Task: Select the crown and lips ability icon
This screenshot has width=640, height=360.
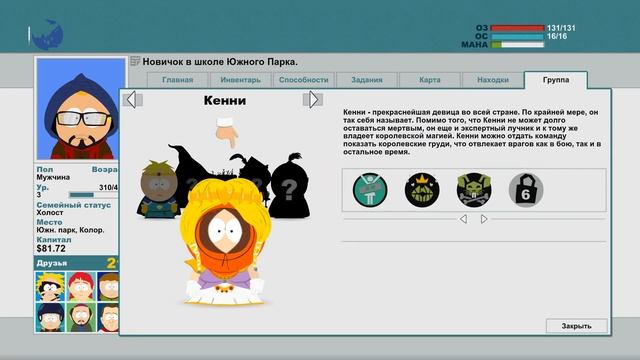Action: click(x=422, y=190)
